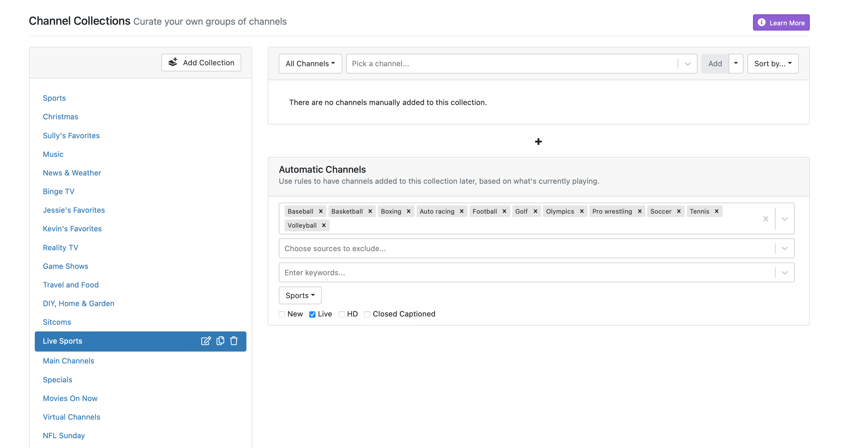
Task: Remove the Volleyball tag
Action: [324, 225]
